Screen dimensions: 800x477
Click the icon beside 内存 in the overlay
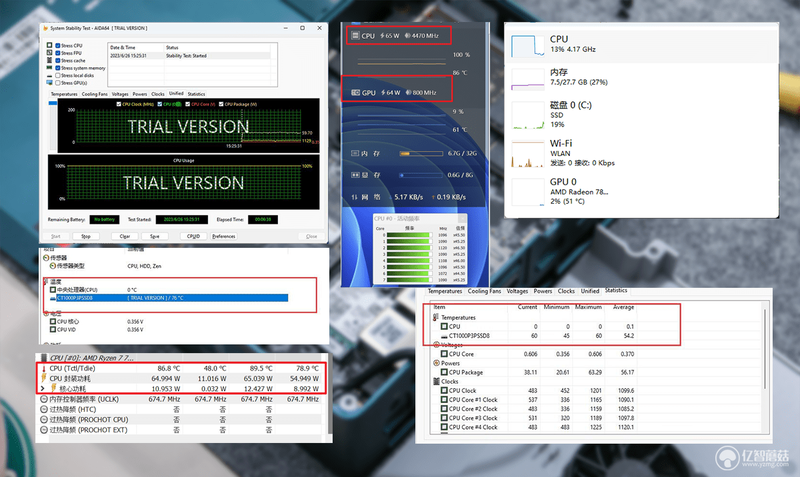[355, 153]
